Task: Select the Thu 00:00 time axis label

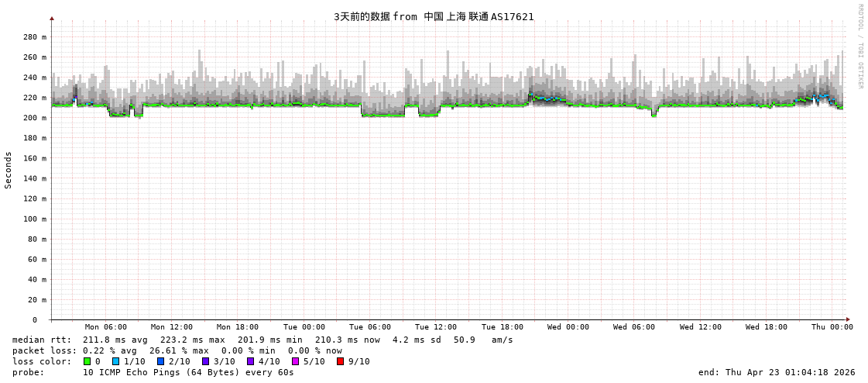Action: 832,327
